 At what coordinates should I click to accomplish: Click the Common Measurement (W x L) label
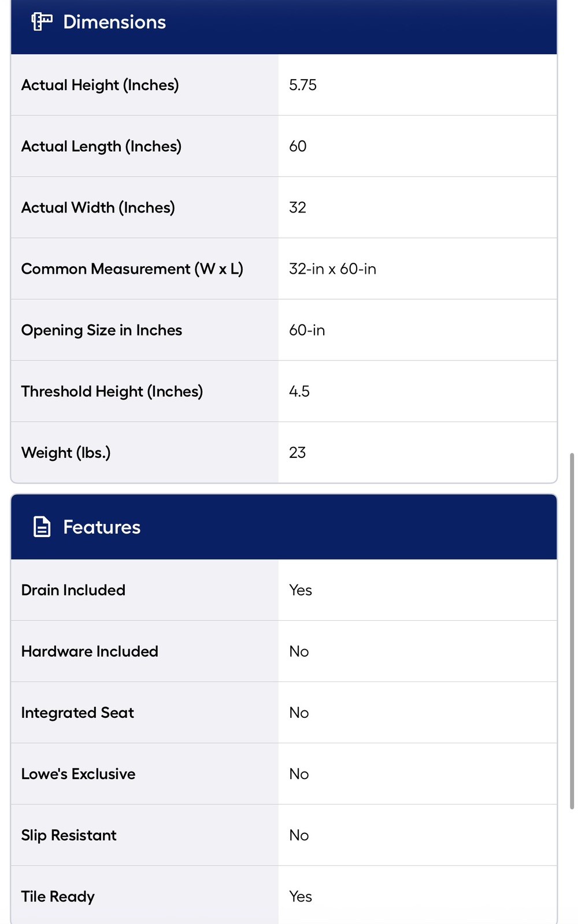click(x=132, y=269)
